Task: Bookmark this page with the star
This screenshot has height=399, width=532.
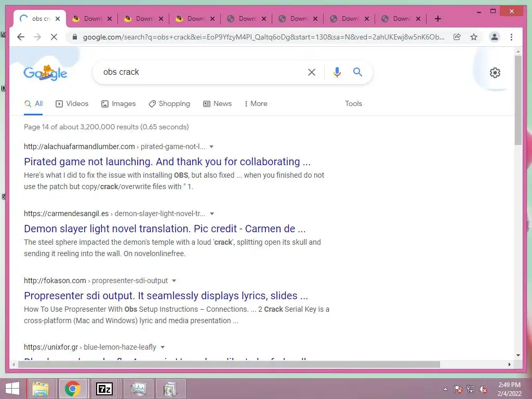Action: click(x=474, y=37)
